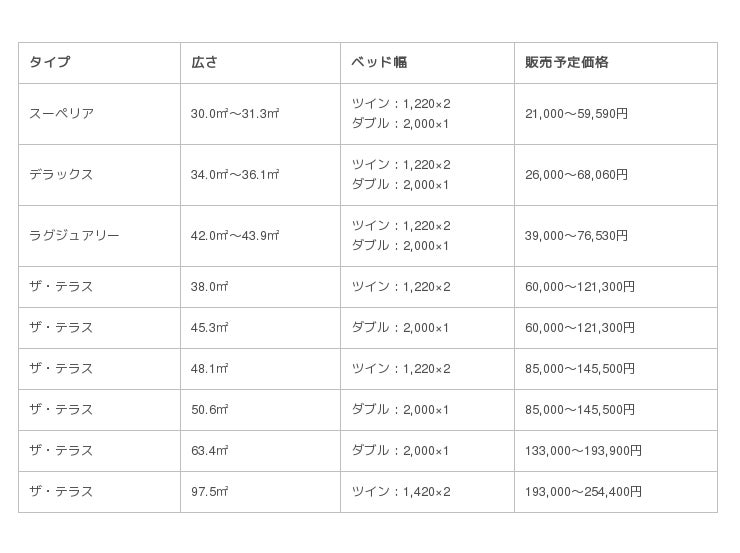Select the 39,000～76,530円 price cell

577,236
